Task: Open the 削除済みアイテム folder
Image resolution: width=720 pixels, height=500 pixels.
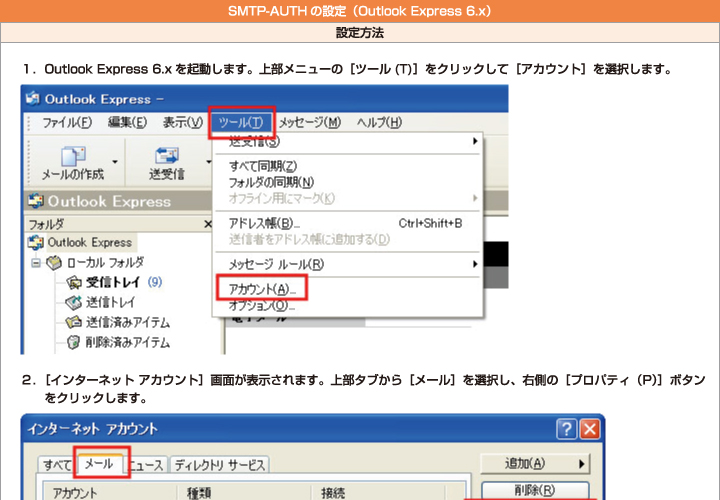Action: [x=128, y=343]
